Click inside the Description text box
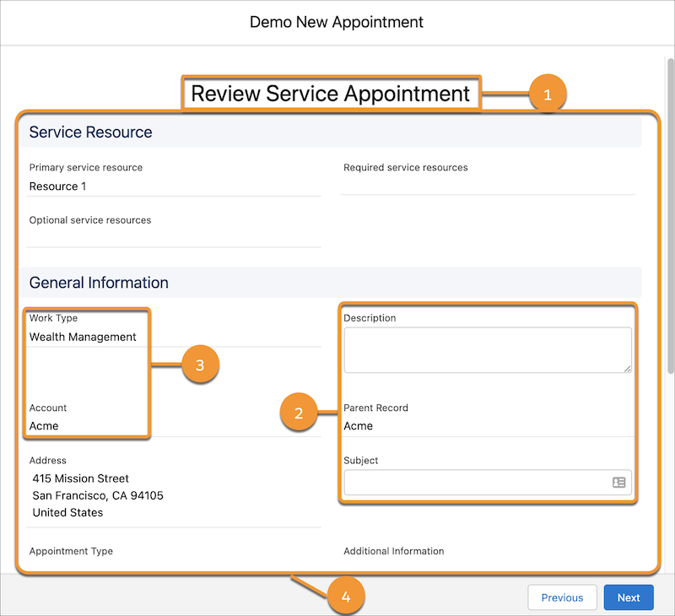The height and width of the screenshot is (616, 675). 488,349
